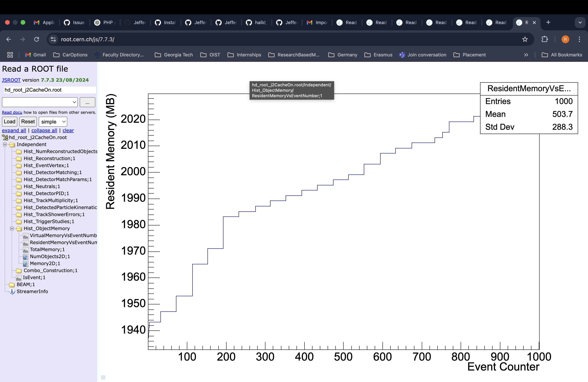Click the Reset button
Viewport: 588px width, 382px height.
pyautogui.click(x=28, y=122)
